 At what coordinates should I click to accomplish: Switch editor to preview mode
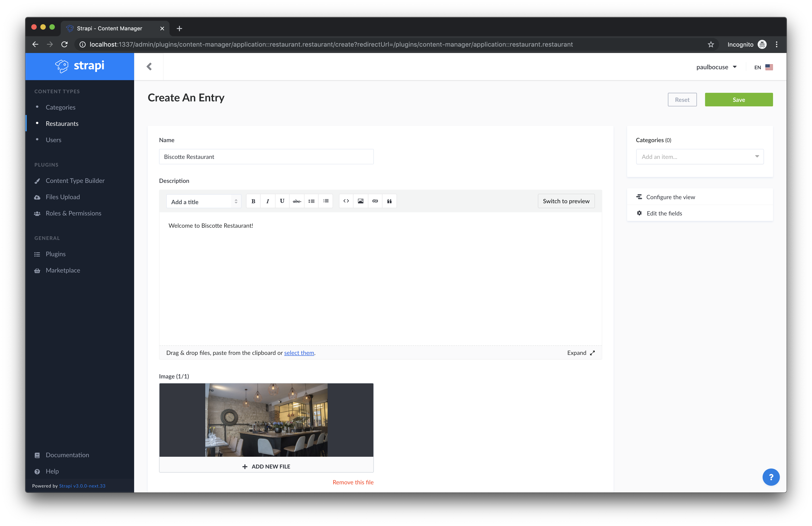(x=566, y=201)
